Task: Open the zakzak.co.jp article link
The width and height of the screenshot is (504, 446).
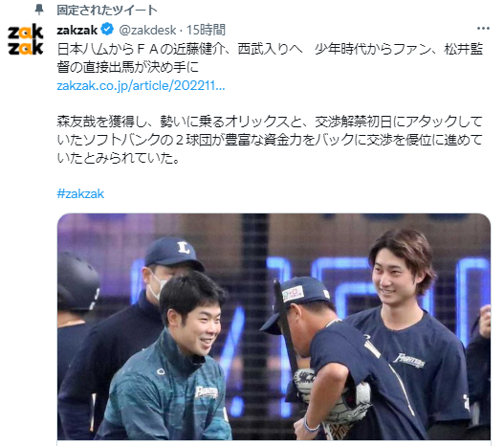Action: click(141, 85)
